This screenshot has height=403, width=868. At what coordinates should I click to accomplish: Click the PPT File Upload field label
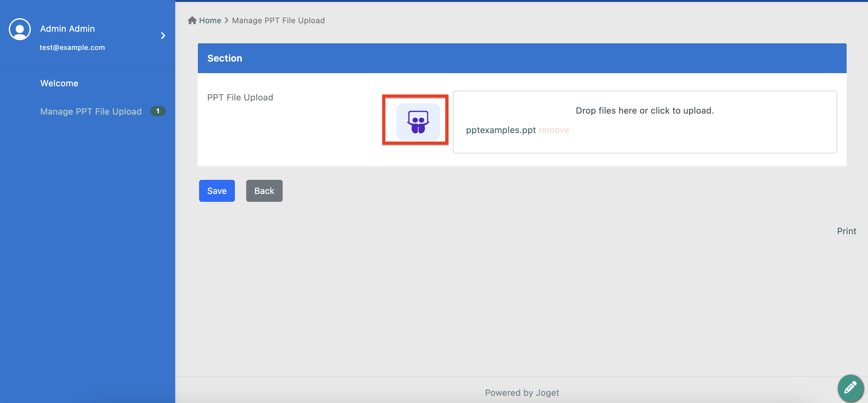240,97
